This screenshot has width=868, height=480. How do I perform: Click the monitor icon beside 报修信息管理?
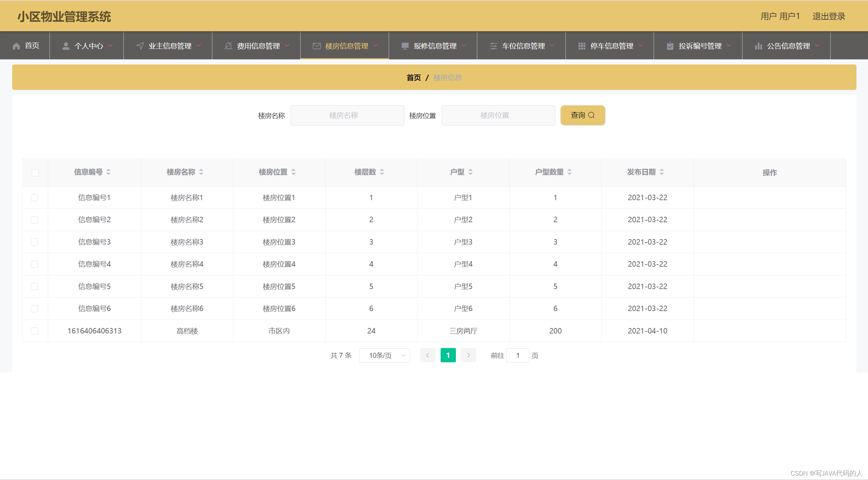tap(405, 46)
